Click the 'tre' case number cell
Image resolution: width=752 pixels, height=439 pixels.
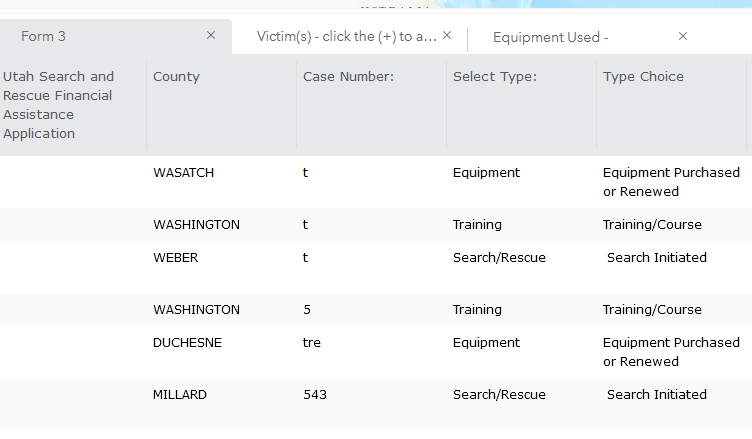pyautogui.click(x=312, y=343)
